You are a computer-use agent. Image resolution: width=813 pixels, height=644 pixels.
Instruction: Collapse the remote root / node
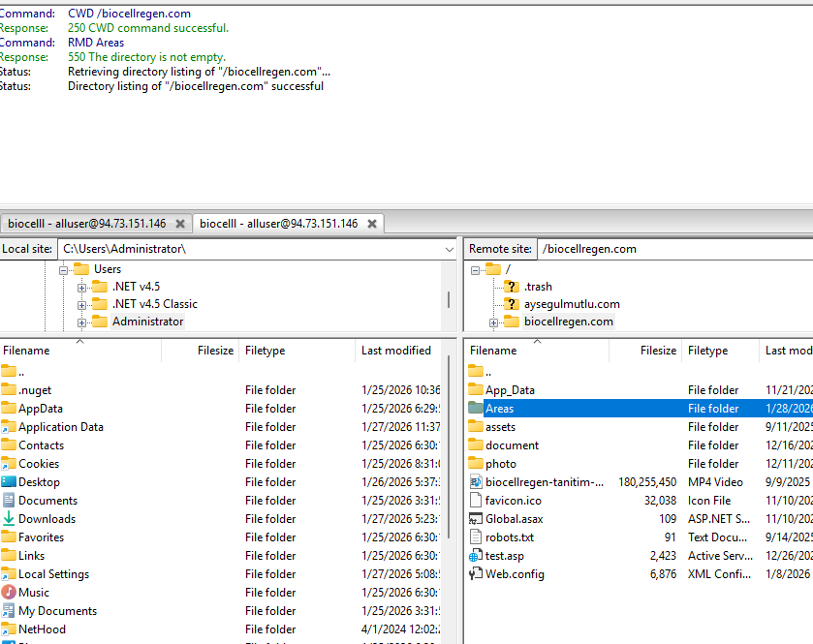(x=475, y=270)
